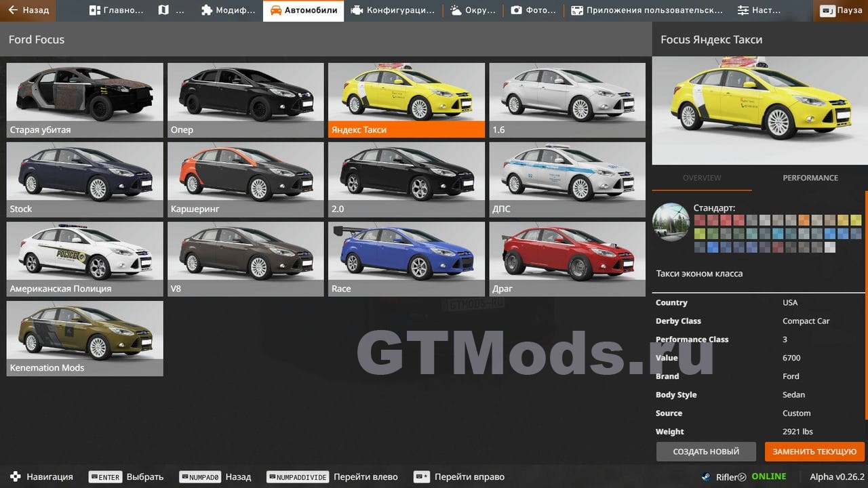The height and width of the screenshot is (488, 868).
Task: Choose the V8 brown Focus configuration
Action: (245, 259)
